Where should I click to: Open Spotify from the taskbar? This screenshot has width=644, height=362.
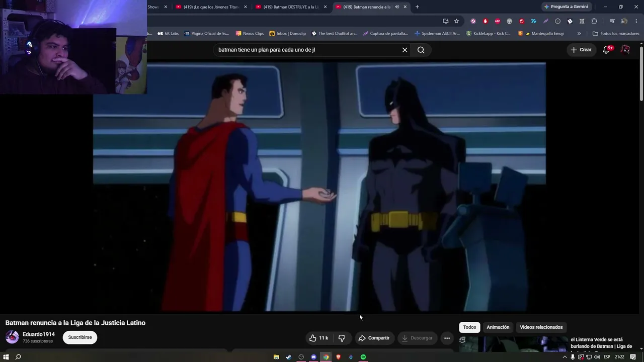pyautogui.click(x=363, y=357)
